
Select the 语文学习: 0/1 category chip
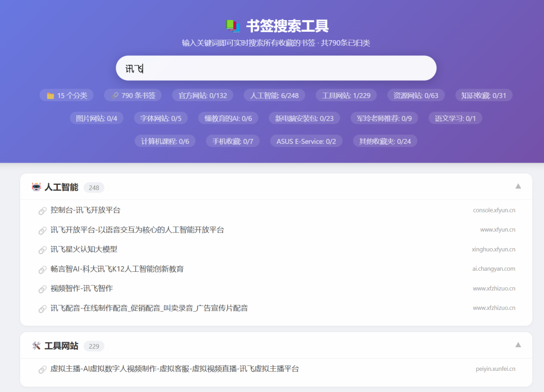455,118
